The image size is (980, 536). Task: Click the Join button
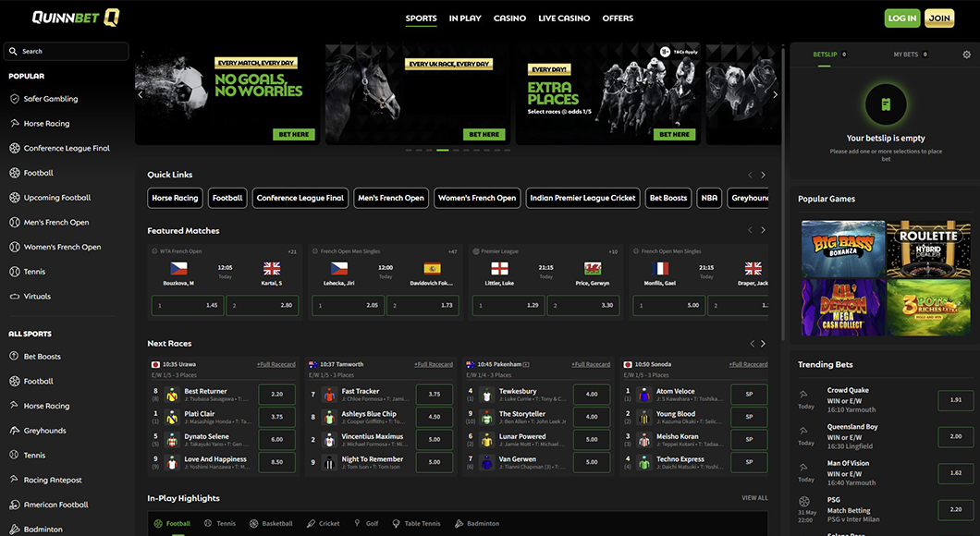pyautogui.click(x=938, y=18)
